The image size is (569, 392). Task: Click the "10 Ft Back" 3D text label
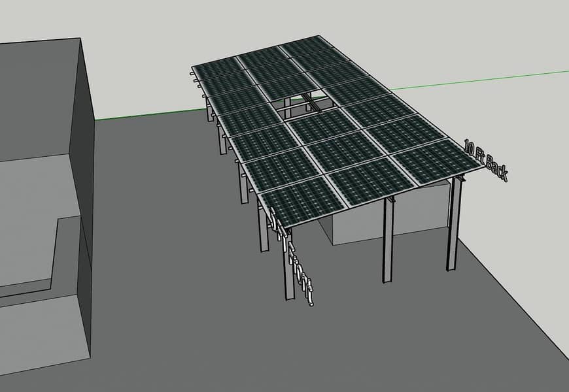pyautogui.click(x=485, y=160)
